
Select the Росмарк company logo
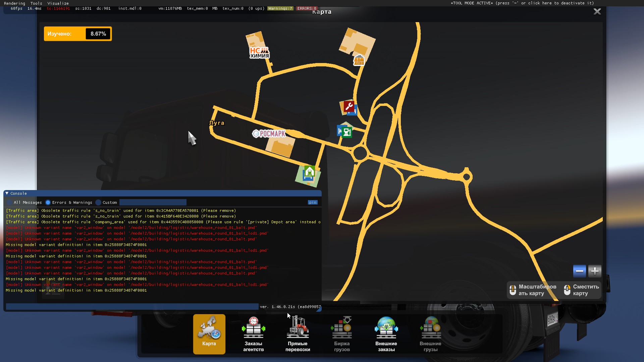[269, 134]
